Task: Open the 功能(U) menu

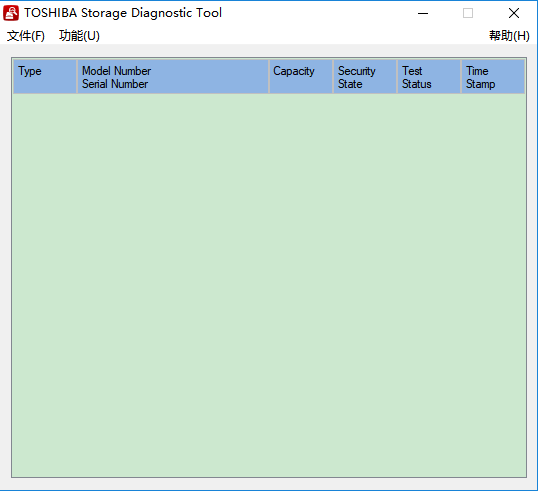Action: pyautogui.click(x=79, y=36)
